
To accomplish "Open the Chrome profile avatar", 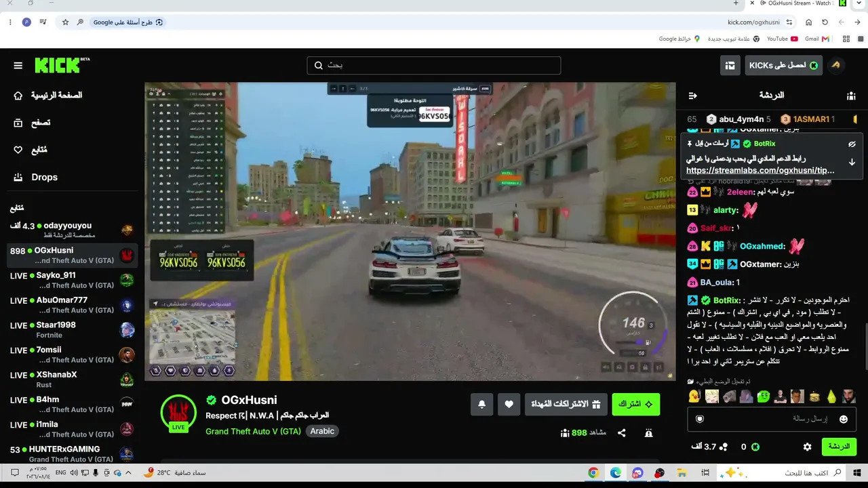I will pos(26,22).
